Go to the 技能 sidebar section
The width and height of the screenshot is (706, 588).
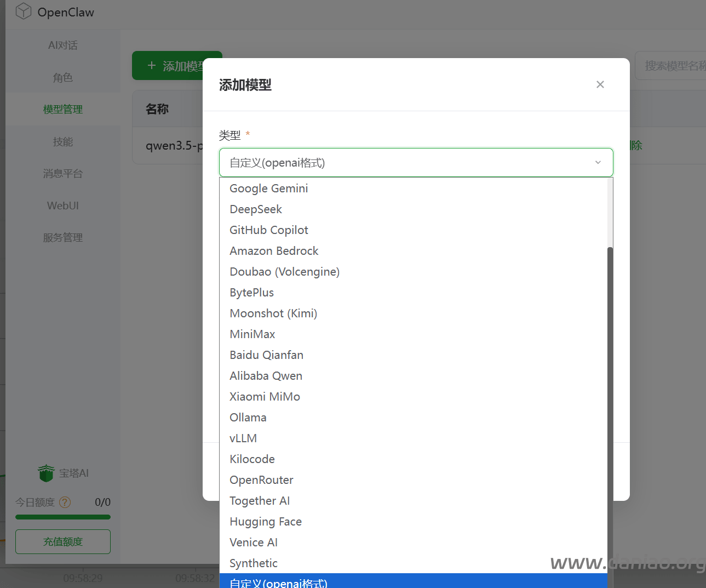pyautogui.click(x=62, y=142)
